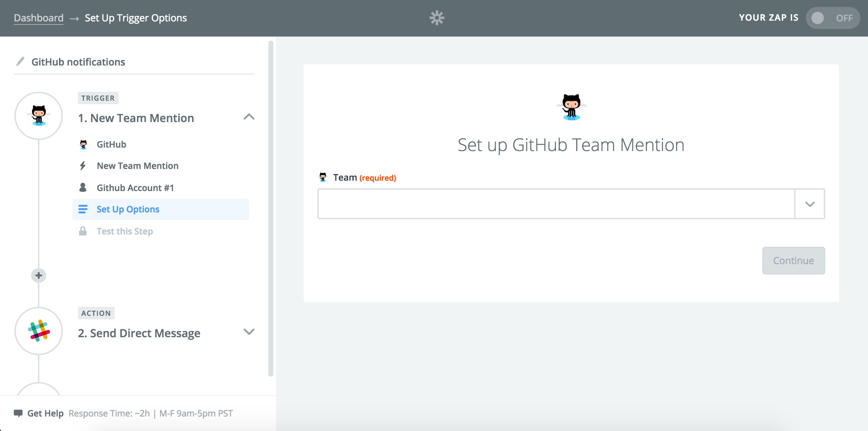
Task: Click the small GitHub icon next to Team label
Action: pyautogui.click(x=323, y=177)
